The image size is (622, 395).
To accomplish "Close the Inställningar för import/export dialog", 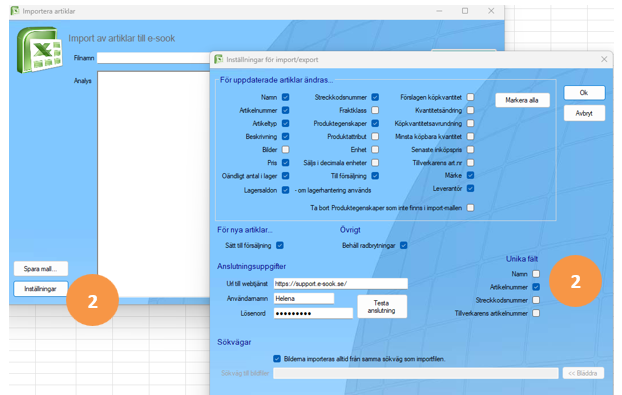I will [x=604, y=59].
